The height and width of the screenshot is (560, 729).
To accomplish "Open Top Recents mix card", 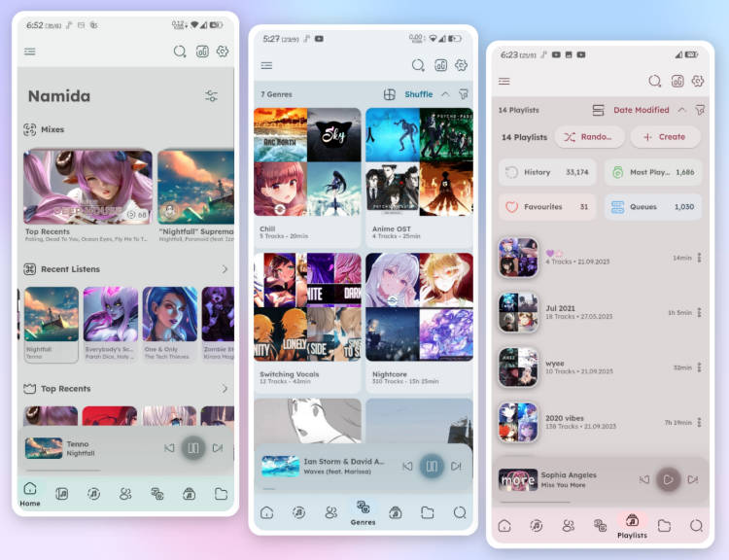I will click(87, 195).
